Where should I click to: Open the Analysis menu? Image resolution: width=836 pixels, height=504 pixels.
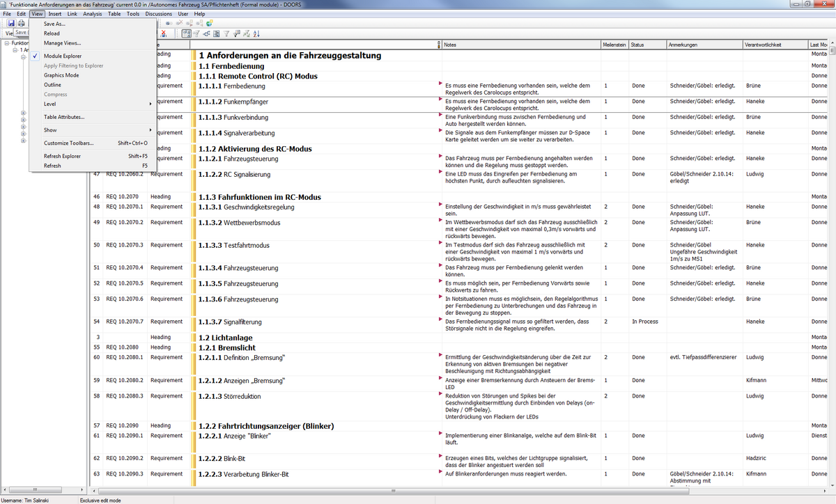click(x=92, y=14)
